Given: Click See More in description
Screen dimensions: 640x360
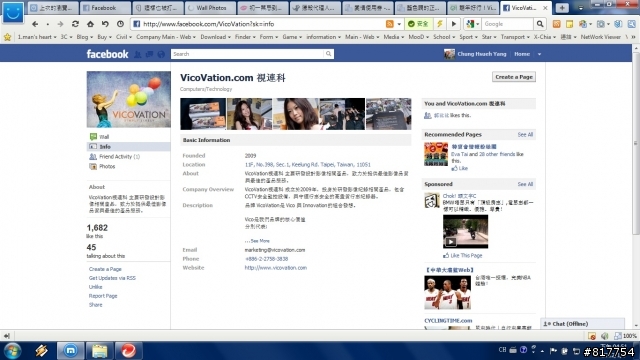Looking at the screenshot, I should (260, 241).
